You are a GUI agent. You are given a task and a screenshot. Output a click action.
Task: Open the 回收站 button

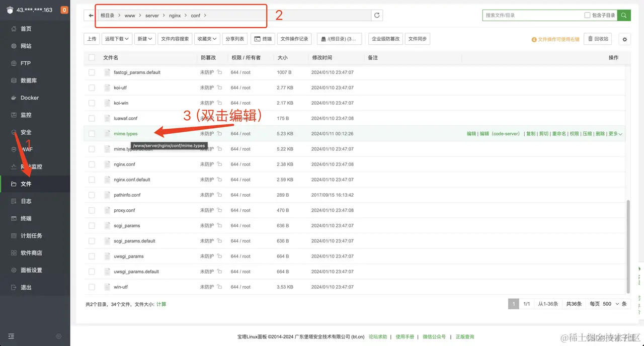(598, 39)
